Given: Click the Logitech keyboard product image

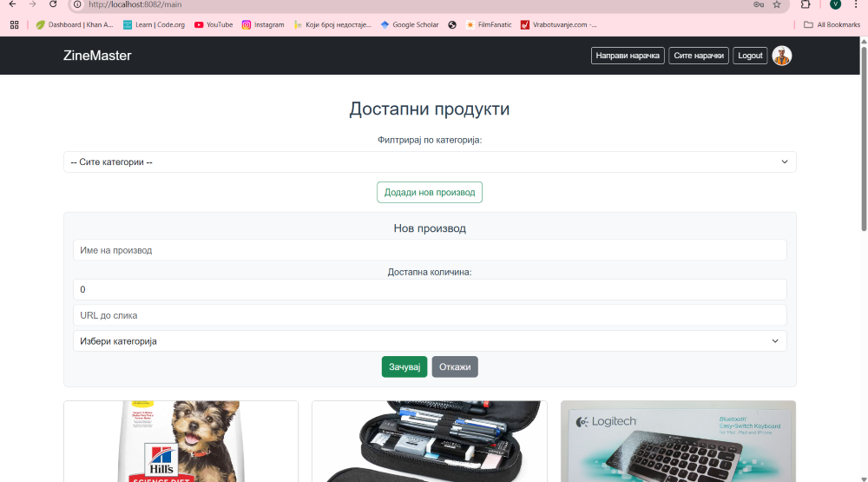Looking at the screenshot, I should pos(678,441).
